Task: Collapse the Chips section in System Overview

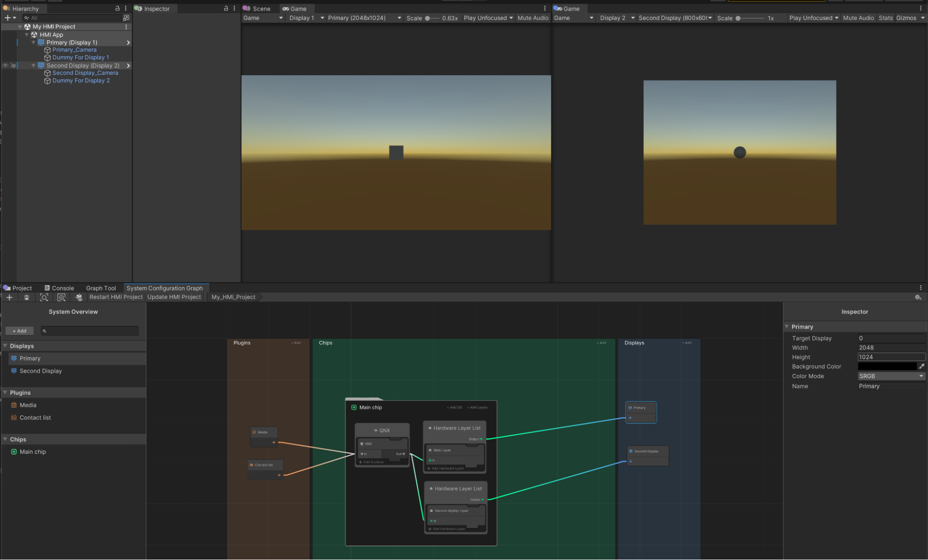Action: point(5,439)
